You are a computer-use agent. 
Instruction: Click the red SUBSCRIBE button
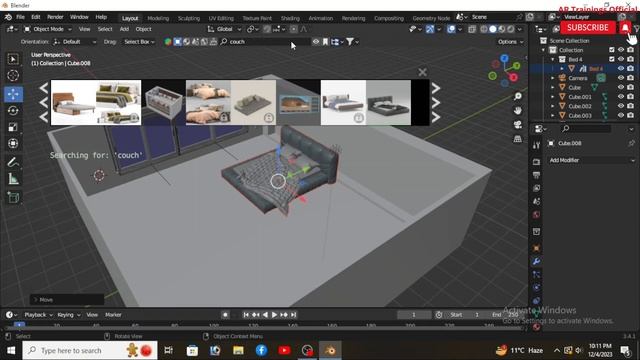click(x=587, y=27)
